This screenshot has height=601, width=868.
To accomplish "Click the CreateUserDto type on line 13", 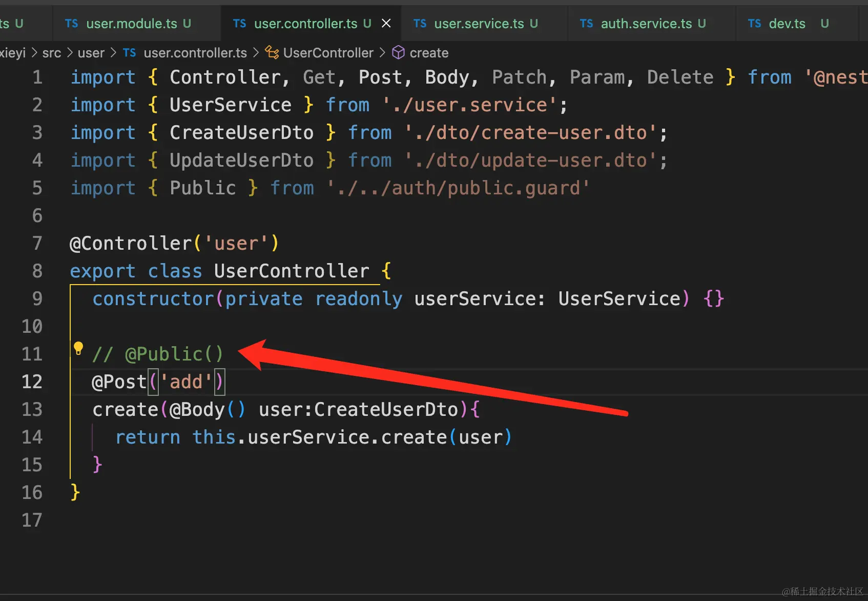I will coord(386,410).
